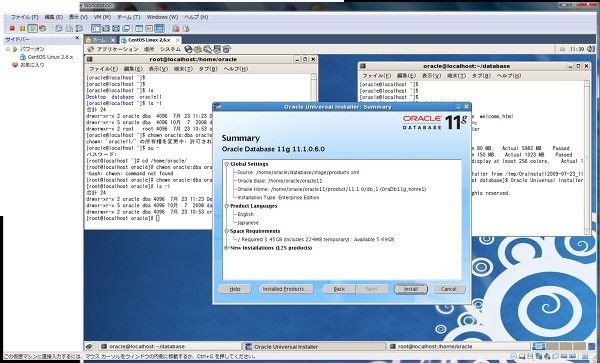This screenshot has height=363, width=600.
Task: Click the volume speaker icon in GNOME panel
Action: (x=590, y=49)
